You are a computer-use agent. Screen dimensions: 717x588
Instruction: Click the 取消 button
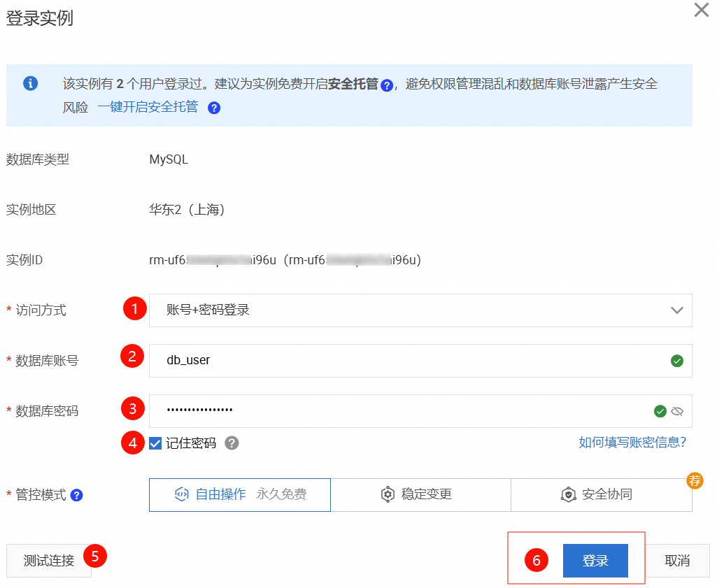click(676, 561)
